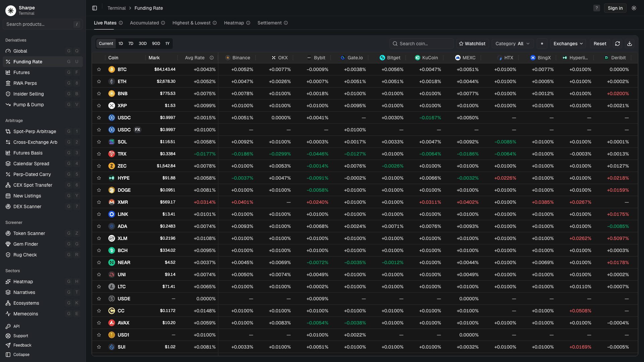This screenshot has width=644, height=362.
Task: Focus the Search products field
Action: 43,24
